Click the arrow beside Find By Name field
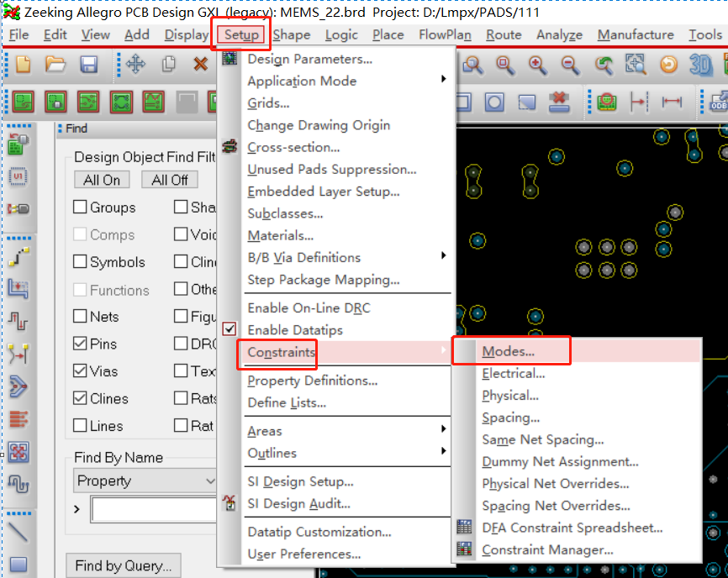The height and width of the screenshot is (578, 728). [77, 509]
